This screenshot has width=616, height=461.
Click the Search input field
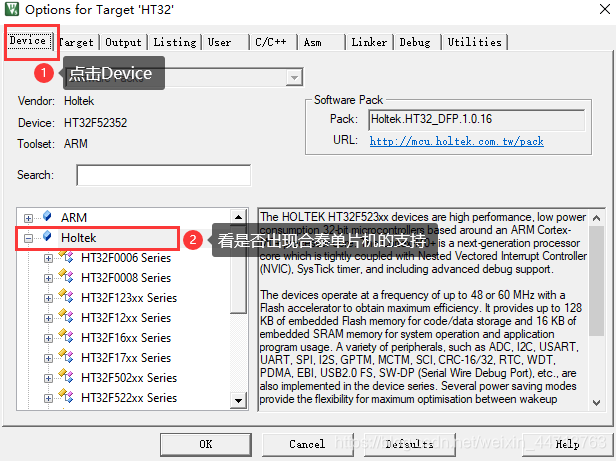[163, 175]
